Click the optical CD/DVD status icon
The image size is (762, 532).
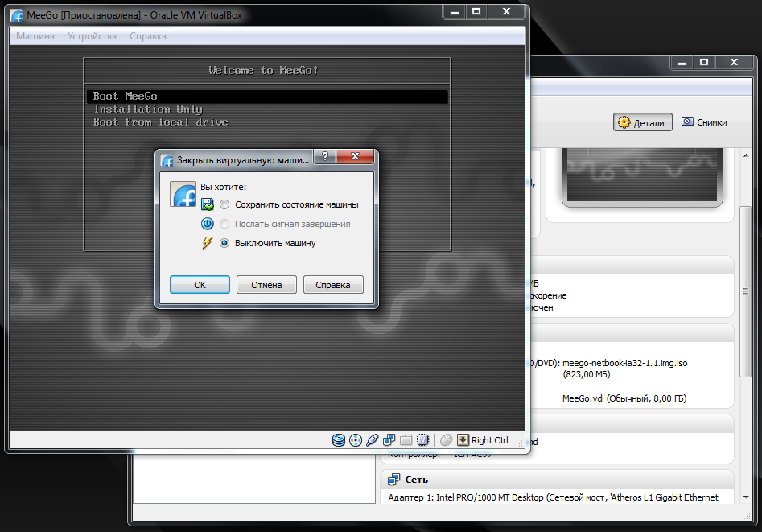point(356,440)
